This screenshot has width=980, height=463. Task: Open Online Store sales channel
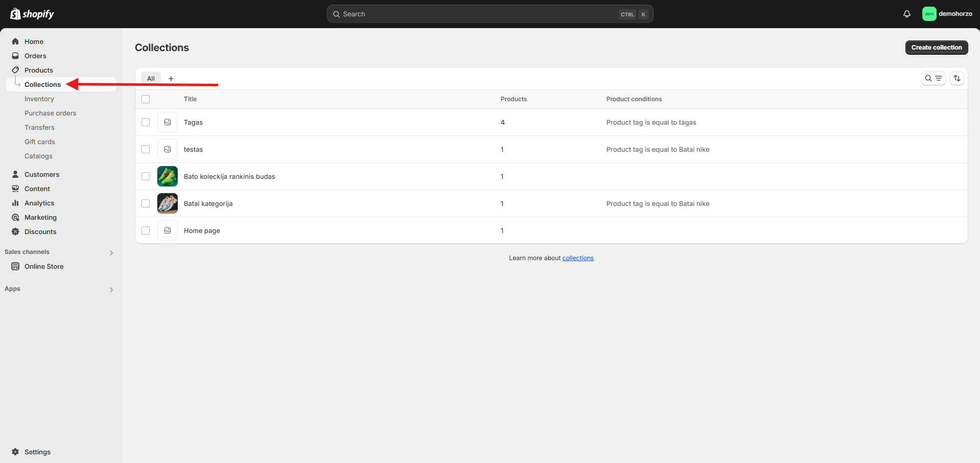(44, 266)
